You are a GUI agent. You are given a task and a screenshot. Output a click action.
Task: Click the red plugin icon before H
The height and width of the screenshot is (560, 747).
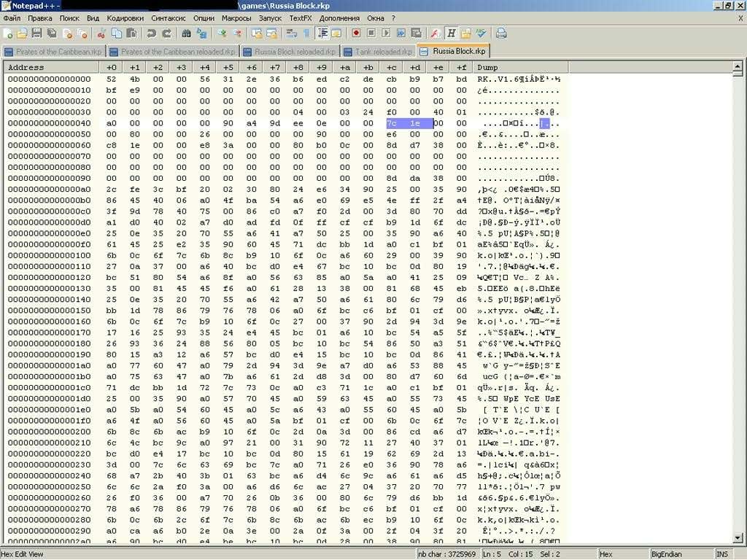(x=435, y=34)
